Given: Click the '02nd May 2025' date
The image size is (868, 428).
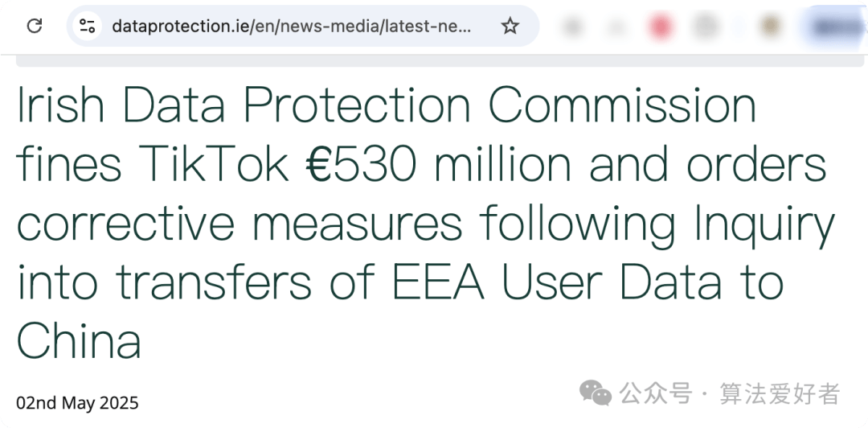Looking at the screenshot, I should [x=77, y=402].
